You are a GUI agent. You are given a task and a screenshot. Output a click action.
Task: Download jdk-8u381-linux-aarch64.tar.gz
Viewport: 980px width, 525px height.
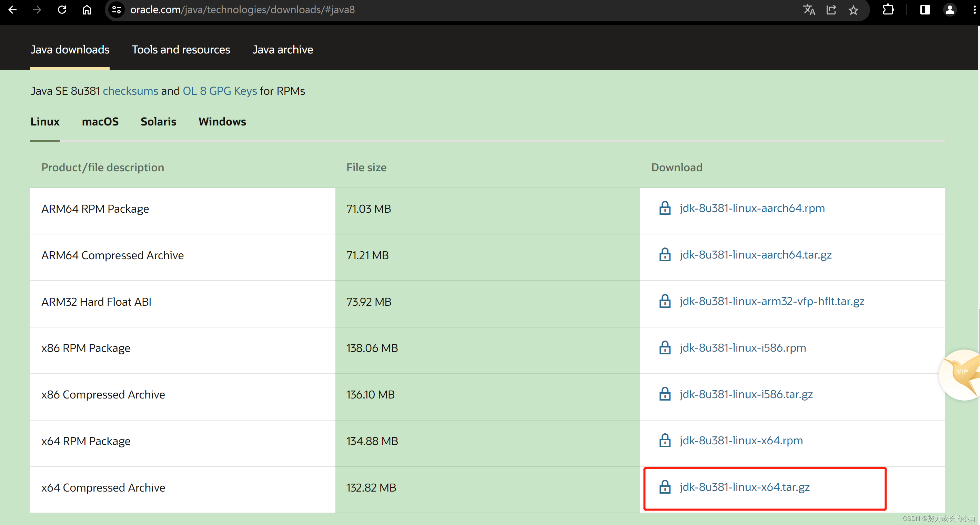(x=756, y=254)
